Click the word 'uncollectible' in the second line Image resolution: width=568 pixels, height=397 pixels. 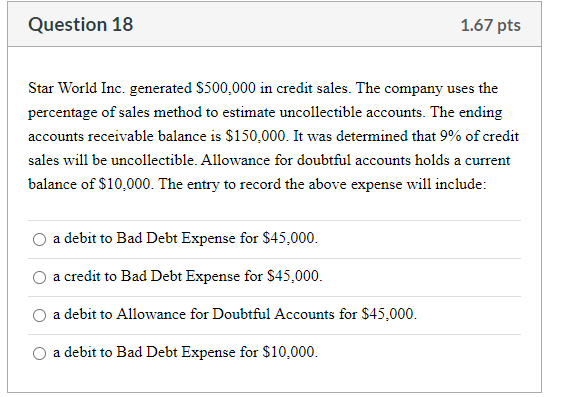pyautogui.click(x=352, y=113)
